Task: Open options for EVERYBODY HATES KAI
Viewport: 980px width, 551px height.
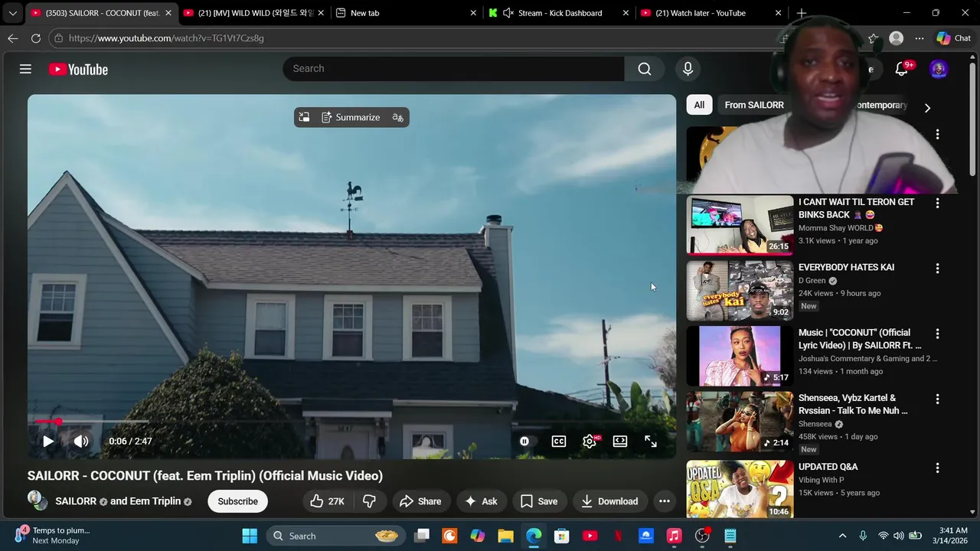Action: coord(937,269)
